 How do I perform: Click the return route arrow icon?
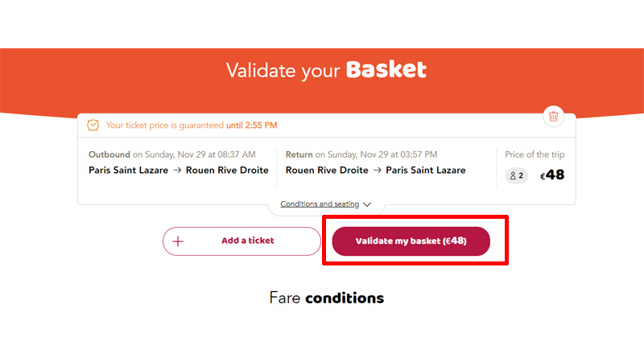click(377, 170)
